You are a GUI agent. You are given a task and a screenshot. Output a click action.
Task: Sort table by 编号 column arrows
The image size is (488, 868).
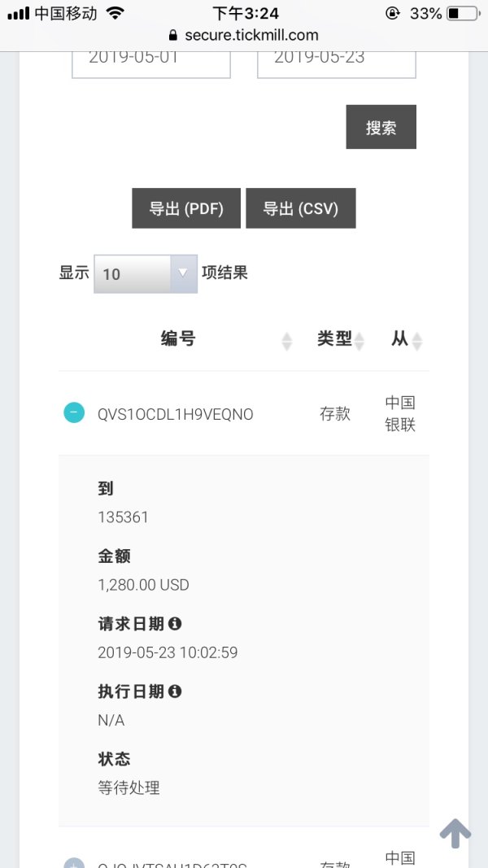(286, 341)
